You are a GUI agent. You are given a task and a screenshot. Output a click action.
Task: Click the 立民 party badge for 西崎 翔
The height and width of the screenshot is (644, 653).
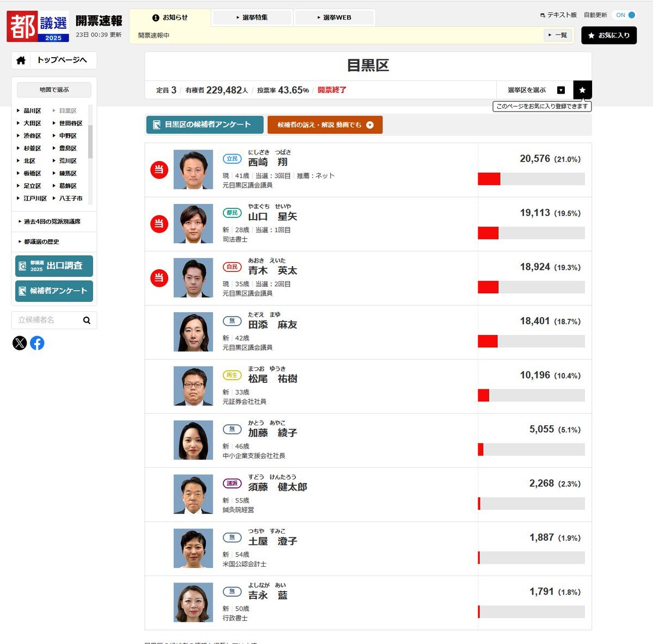tap(232, 159)
